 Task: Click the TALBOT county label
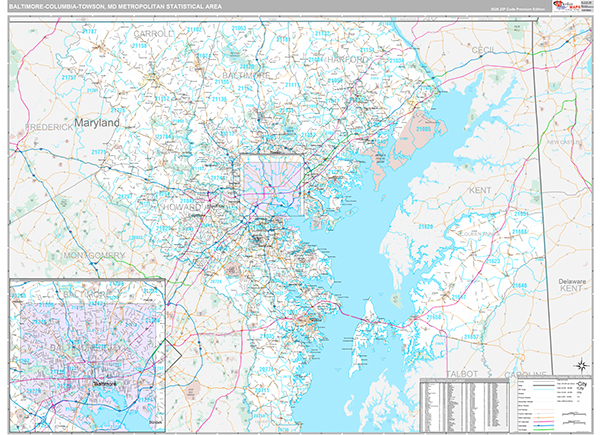tap(460, 372)
